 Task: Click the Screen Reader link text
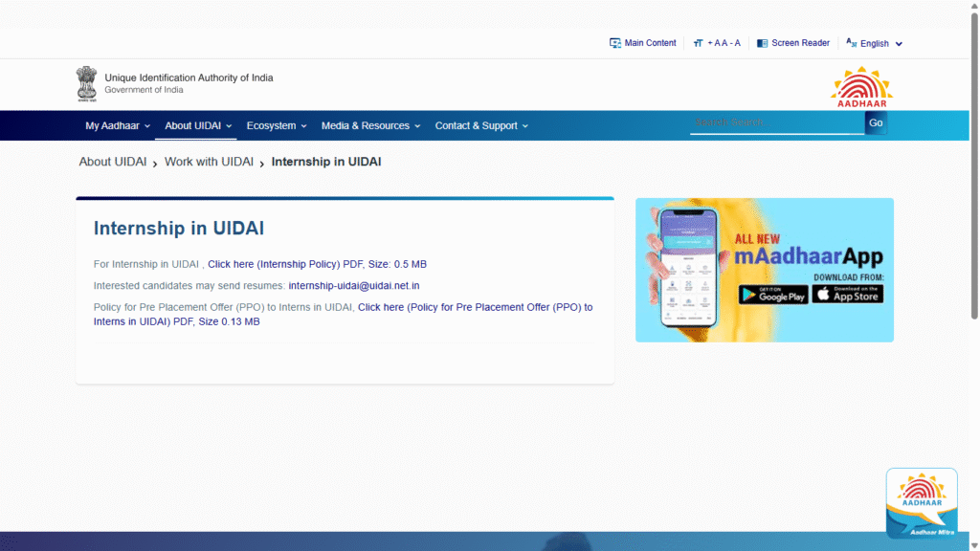tap(801, 43)
